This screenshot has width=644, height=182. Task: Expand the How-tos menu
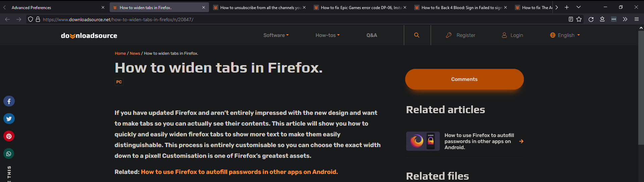pyautogui.click(x=328, y=35)
